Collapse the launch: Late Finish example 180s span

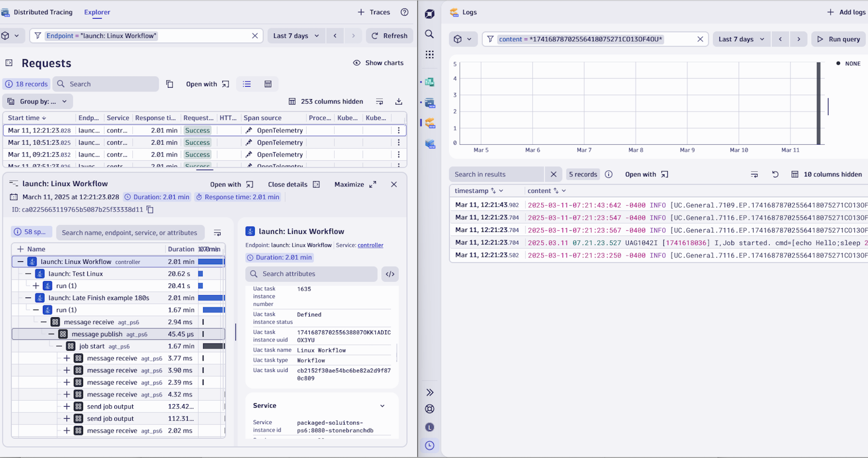point(28,298)
